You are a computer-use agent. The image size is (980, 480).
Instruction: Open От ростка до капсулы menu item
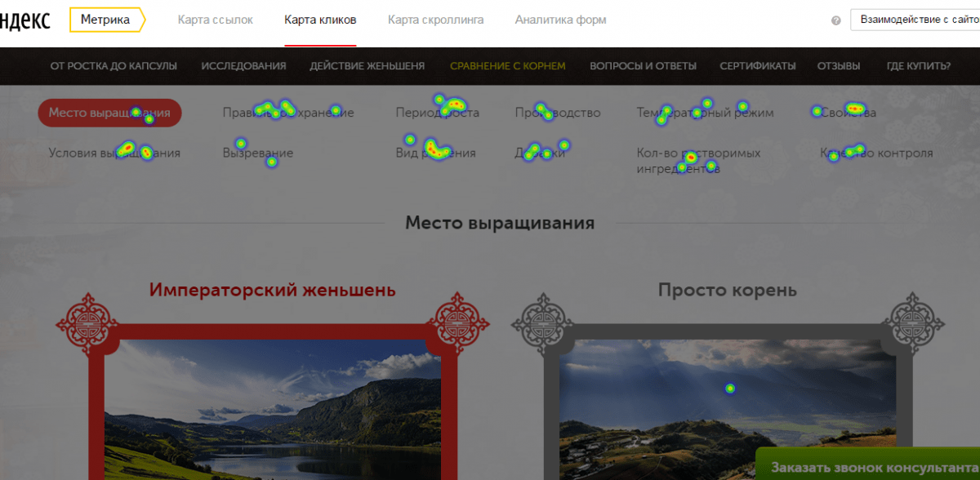[114, 66]
